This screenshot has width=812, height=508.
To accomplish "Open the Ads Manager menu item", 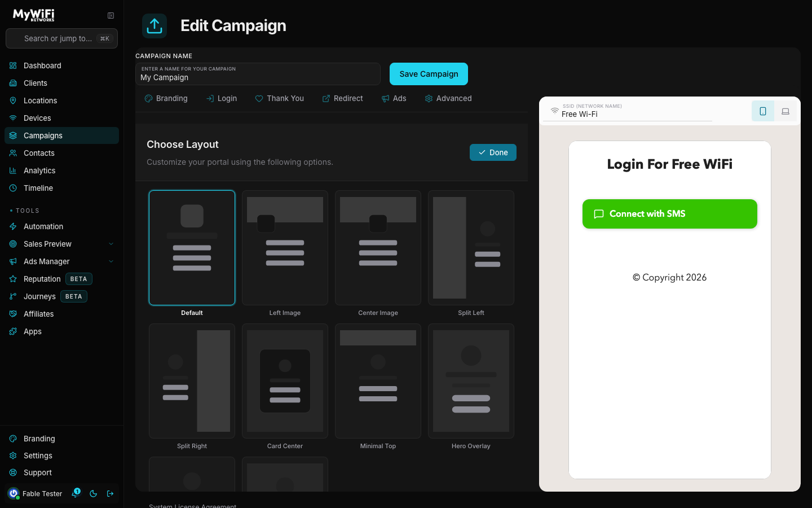I will 62,261.
